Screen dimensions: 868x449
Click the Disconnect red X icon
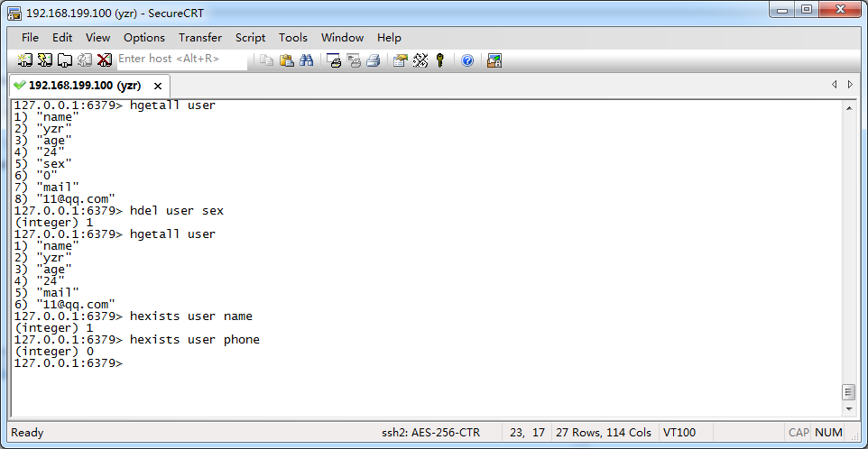(x=104, y=60)
